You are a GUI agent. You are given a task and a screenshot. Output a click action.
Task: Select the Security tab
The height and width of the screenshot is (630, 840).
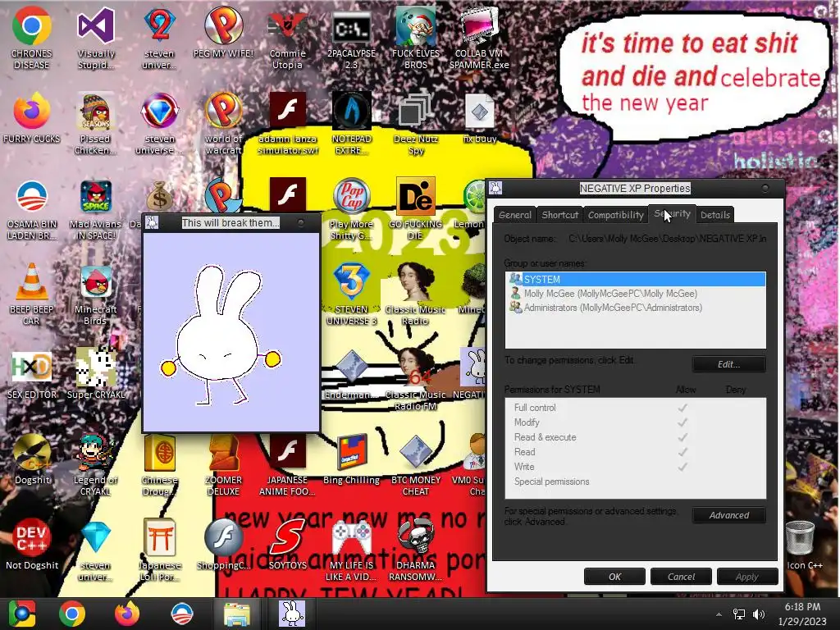point(673,214)
